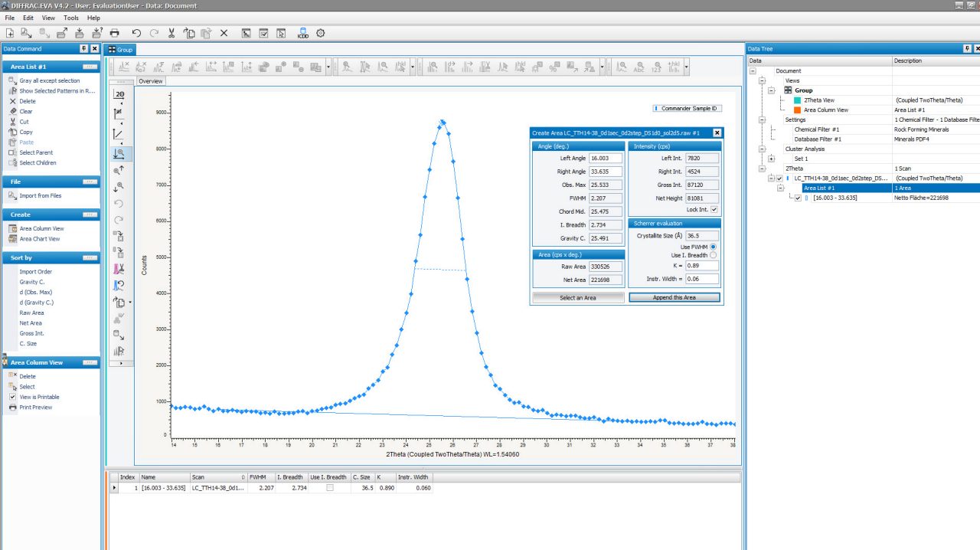This screenshot has width=980, height=550.
Task: Collapse the 2Theta node in Data Tree
Action: (762, 169)
